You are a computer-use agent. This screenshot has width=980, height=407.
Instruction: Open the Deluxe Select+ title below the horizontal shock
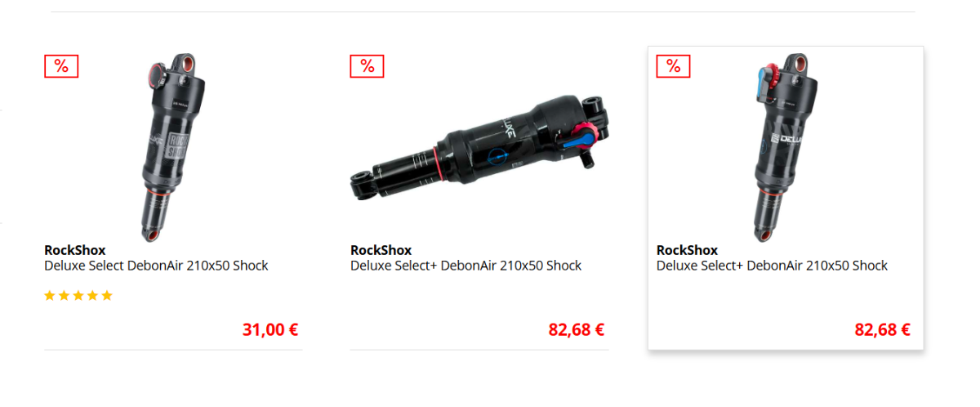pos(466,266)
